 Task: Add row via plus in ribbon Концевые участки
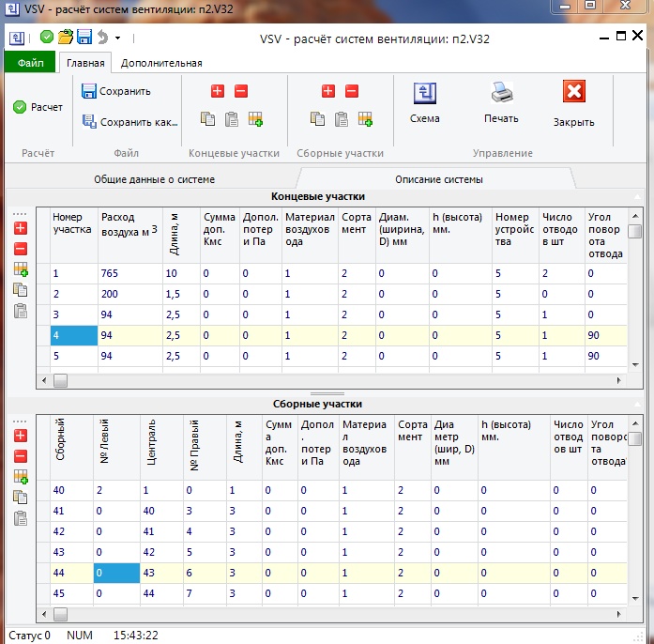[x=218, y=91]
